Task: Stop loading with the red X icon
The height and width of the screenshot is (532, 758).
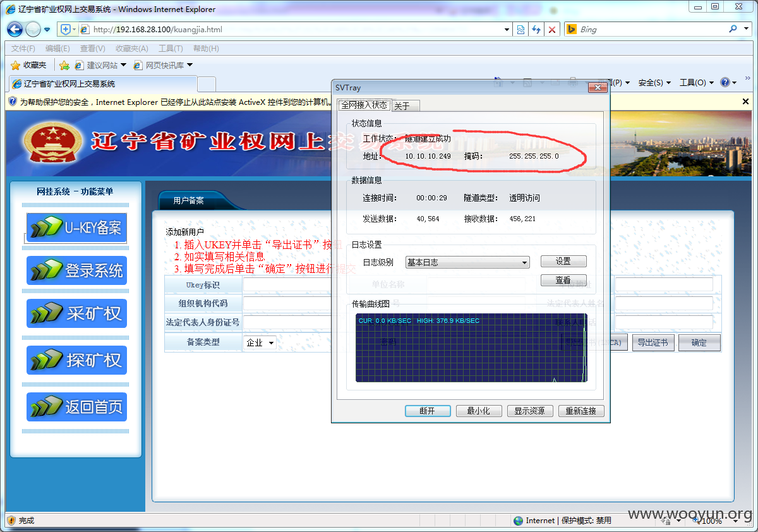Action: pos(552,29)
